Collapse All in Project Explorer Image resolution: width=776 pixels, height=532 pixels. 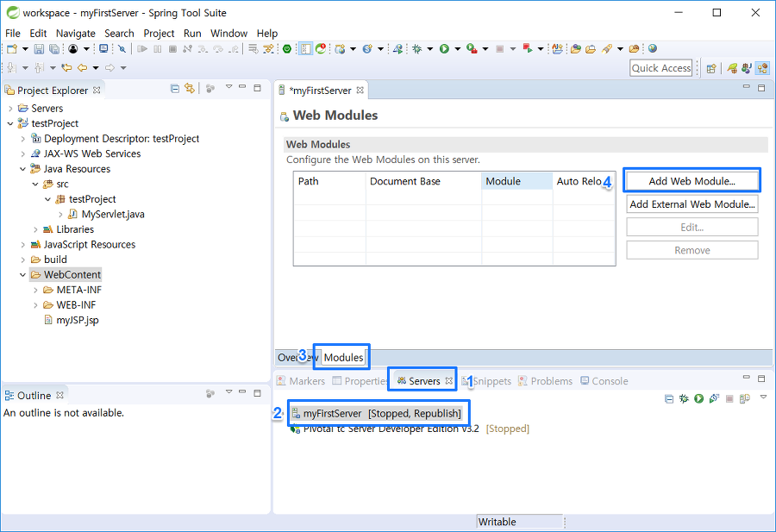175,89
